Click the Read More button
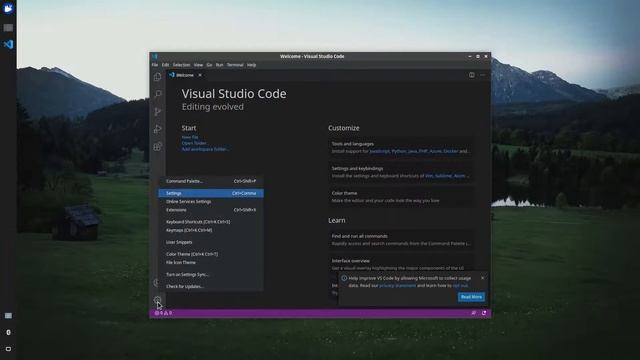Viewport: 640px width, 360px height. click(x=471, y=297)
